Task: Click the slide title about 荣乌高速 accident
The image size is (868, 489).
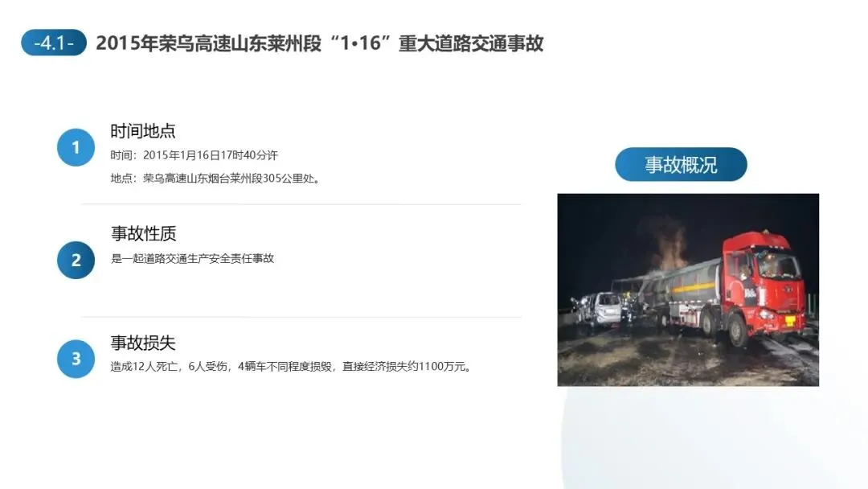Action: click(319, 43)
